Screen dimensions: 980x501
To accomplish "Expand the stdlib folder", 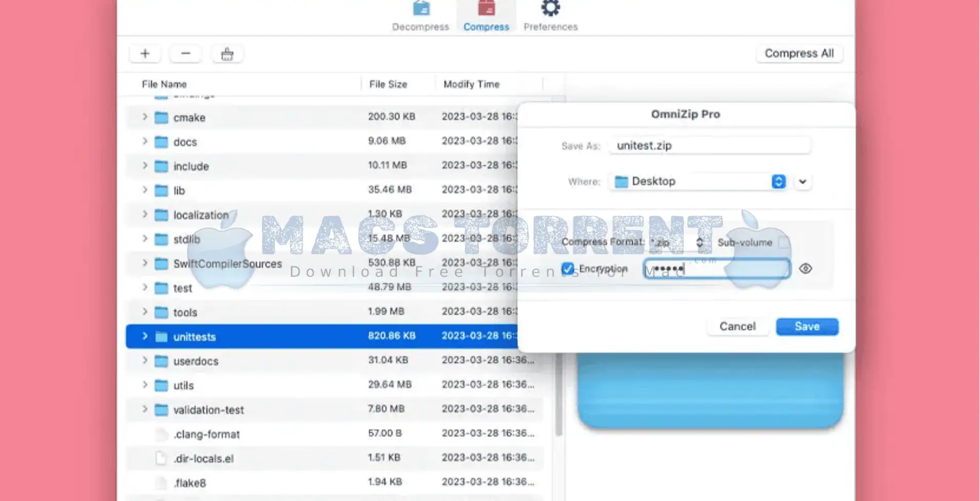I will click(145, 239).
